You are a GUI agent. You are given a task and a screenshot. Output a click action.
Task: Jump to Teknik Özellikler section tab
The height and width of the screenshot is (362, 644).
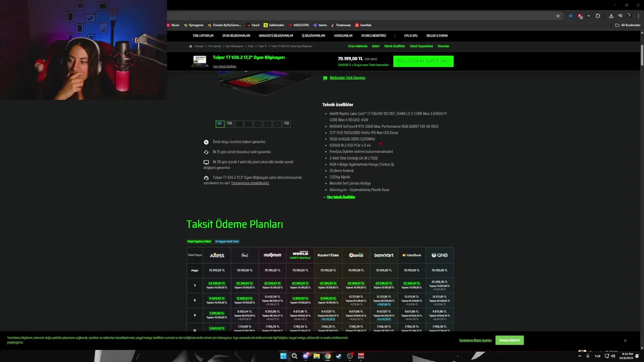pyautogui.click(x=394, y=46)
